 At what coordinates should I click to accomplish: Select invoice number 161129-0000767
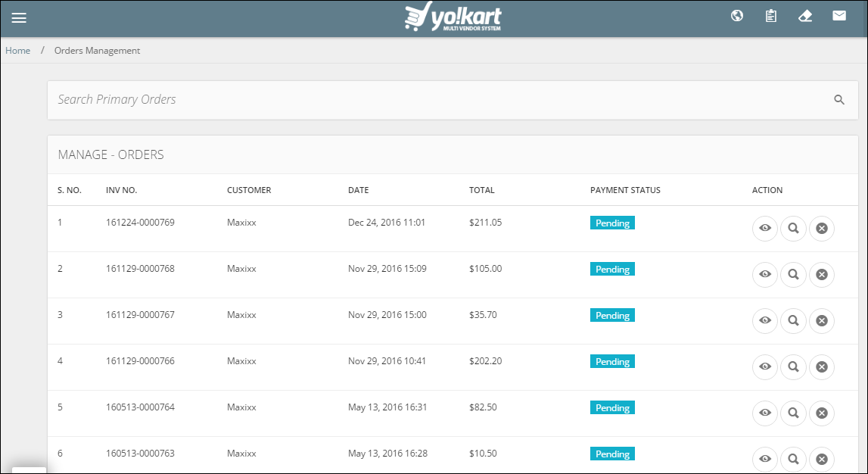click(x=140, y=314)
